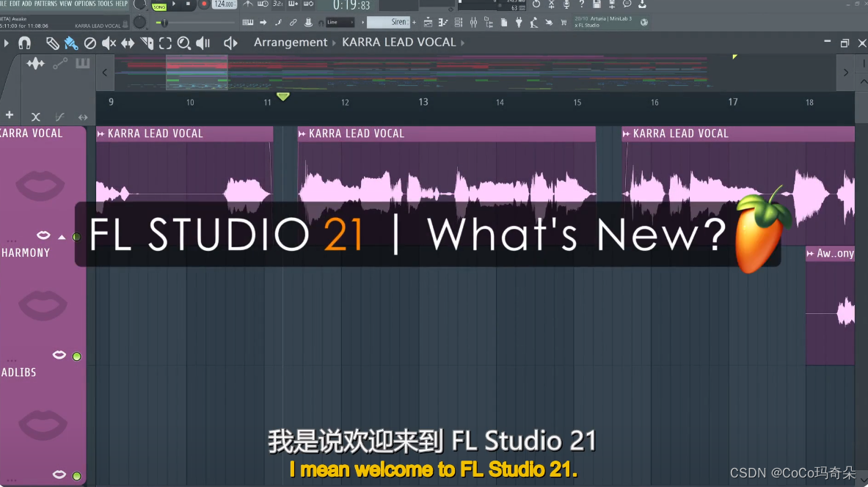Mute the HARMONY track green light

[x=77, y=356]
